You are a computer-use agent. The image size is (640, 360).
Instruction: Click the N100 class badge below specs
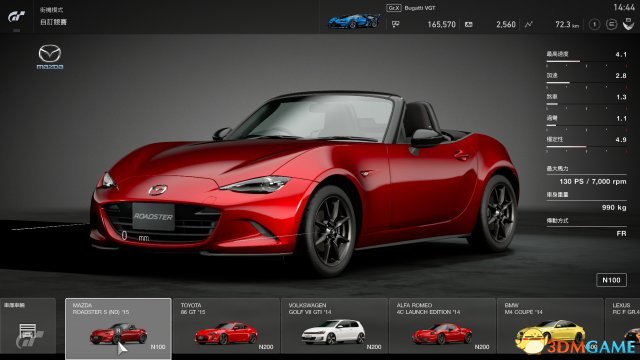611,280
